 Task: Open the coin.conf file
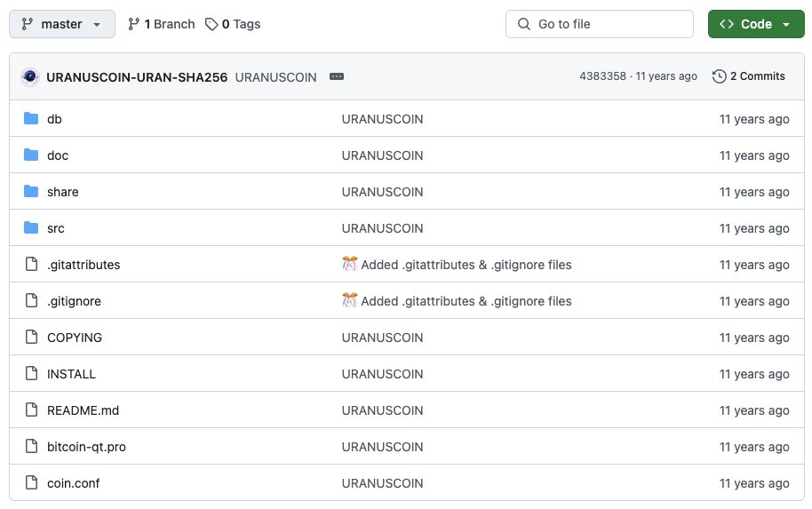click(x=73, y=483)
